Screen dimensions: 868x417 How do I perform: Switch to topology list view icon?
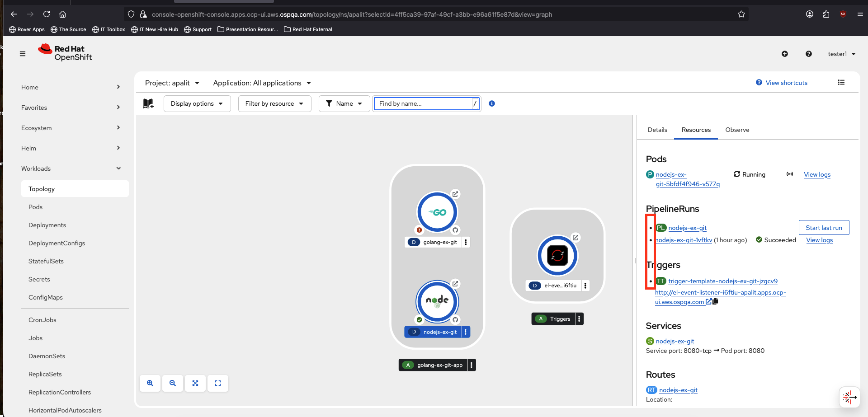(x=841, y=82)
